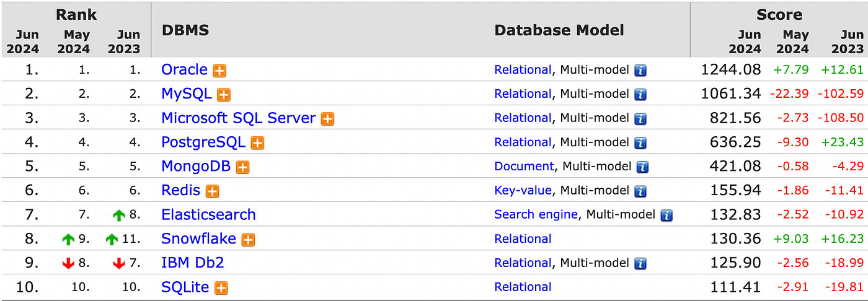This screenshot has width=868, height=301.
Task: Open the Redis link
Action: (x=180, y=190)
